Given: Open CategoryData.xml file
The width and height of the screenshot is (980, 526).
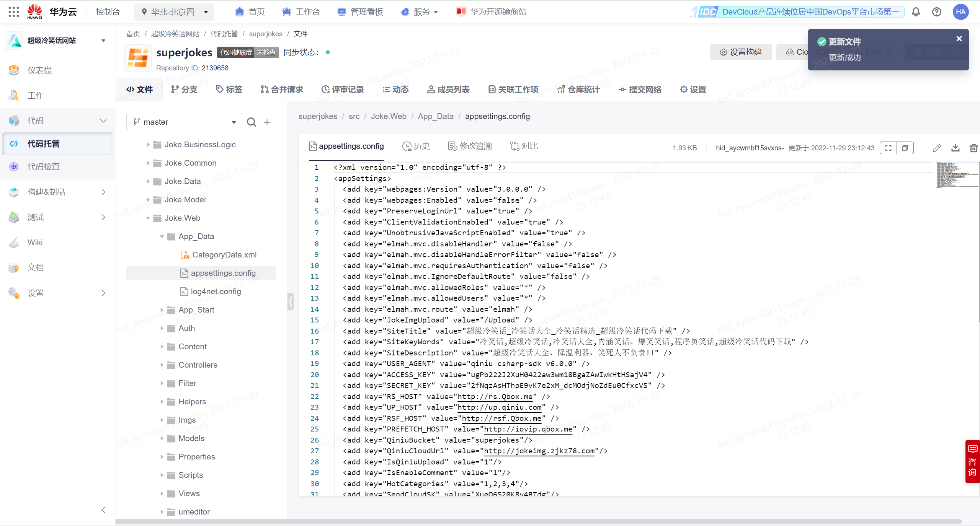Looking at the screenshot, I should [224, 255].
